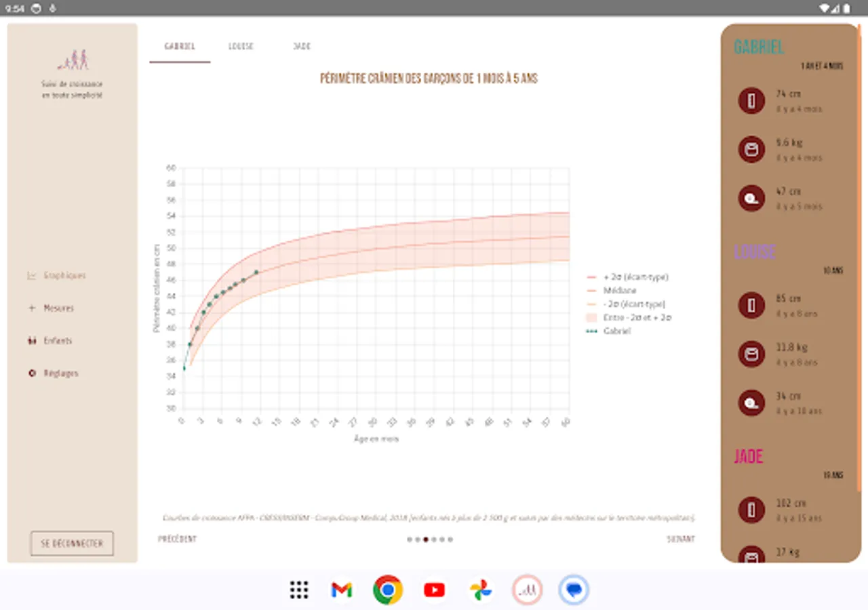Click the plus icon beside Mesures
Image resolution: width=868 pixels, height=610 pixels.
tap(31, 308)
